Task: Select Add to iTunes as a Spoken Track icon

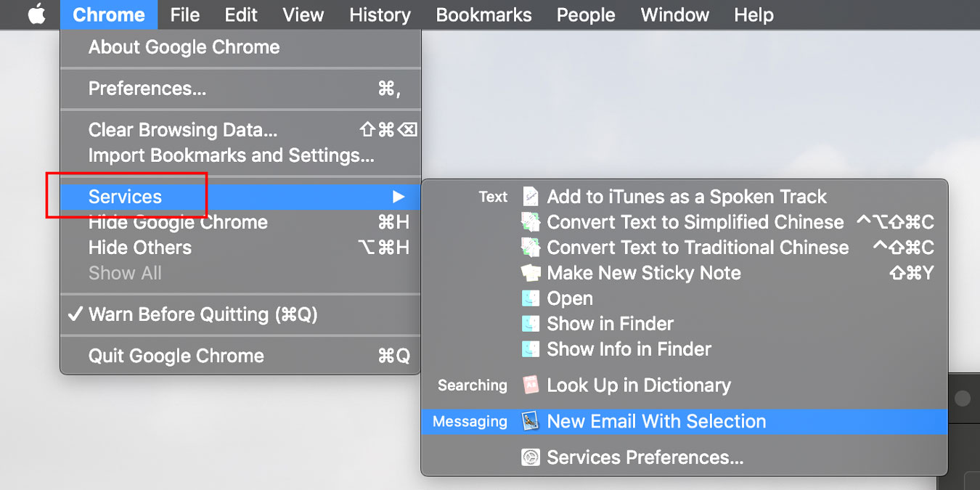Action: 531,196
